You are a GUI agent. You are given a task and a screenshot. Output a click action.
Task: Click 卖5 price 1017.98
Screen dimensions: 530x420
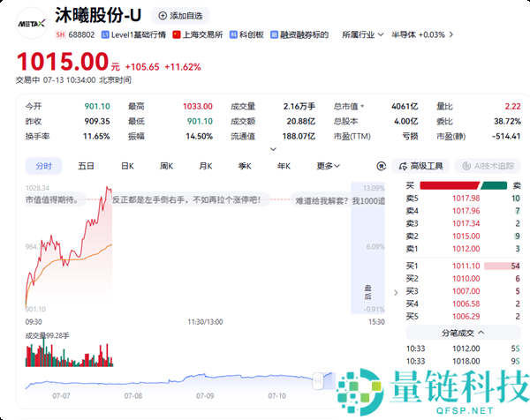tap(466, 199)
